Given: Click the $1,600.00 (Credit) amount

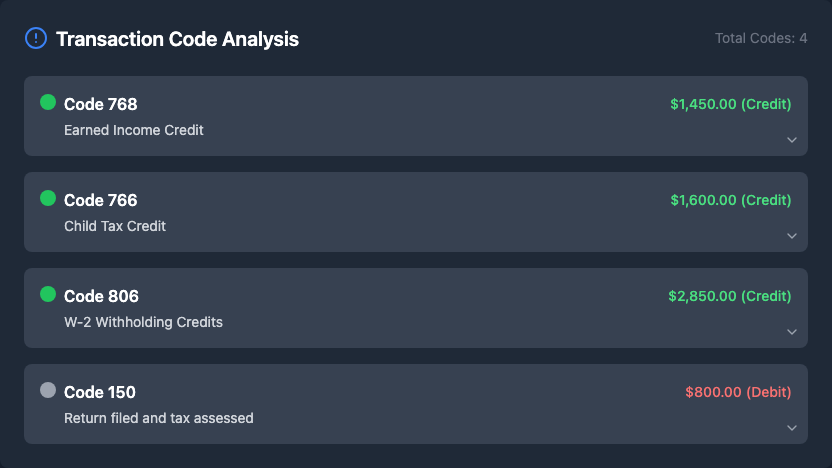Looking at the screenshot, I should pyautogui.click(x=730, y=200).
